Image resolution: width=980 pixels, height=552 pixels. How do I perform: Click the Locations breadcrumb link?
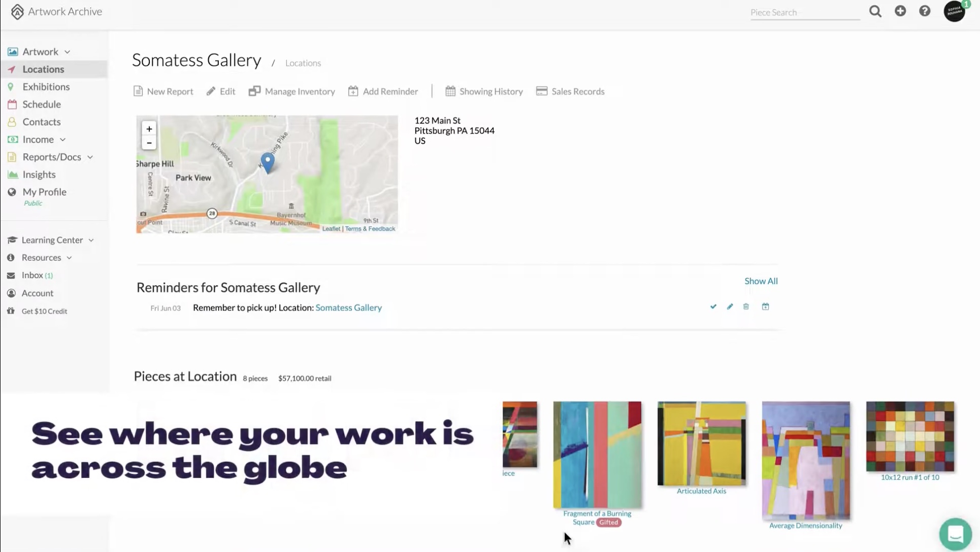tap(303, 63)
